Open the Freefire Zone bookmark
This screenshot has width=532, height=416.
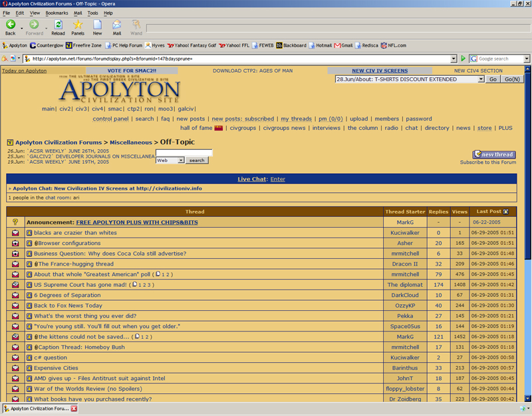[84, 45]
